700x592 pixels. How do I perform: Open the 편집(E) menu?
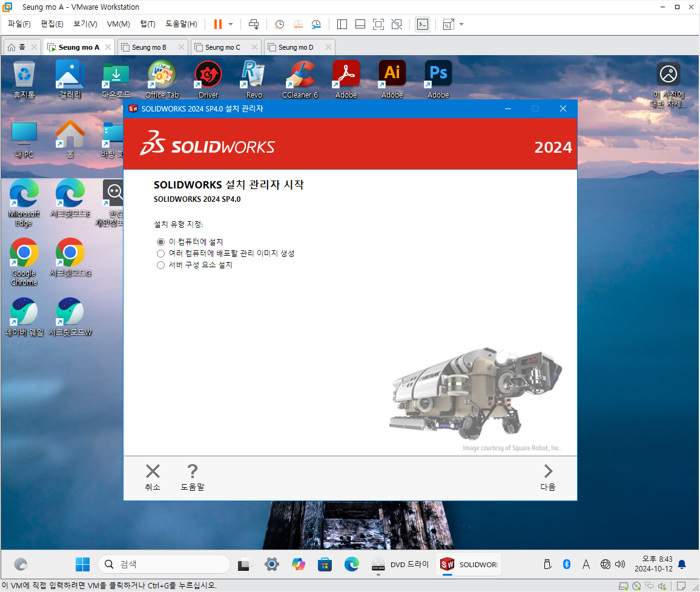(52, 24)
